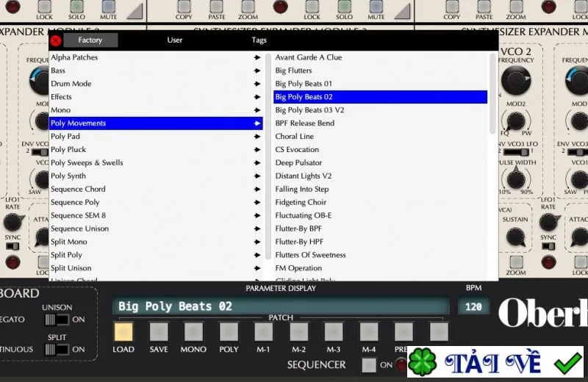Toggle the SPLIT switch on
This screenshot has height=382, width=588.
click(x=57, y=350)
